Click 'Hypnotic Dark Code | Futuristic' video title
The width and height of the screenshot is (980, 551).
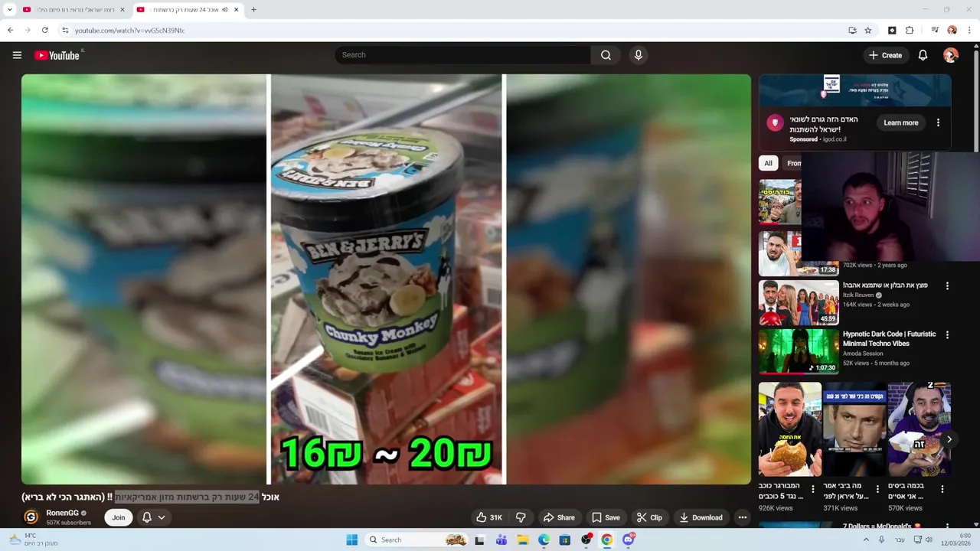click(889, 339)
